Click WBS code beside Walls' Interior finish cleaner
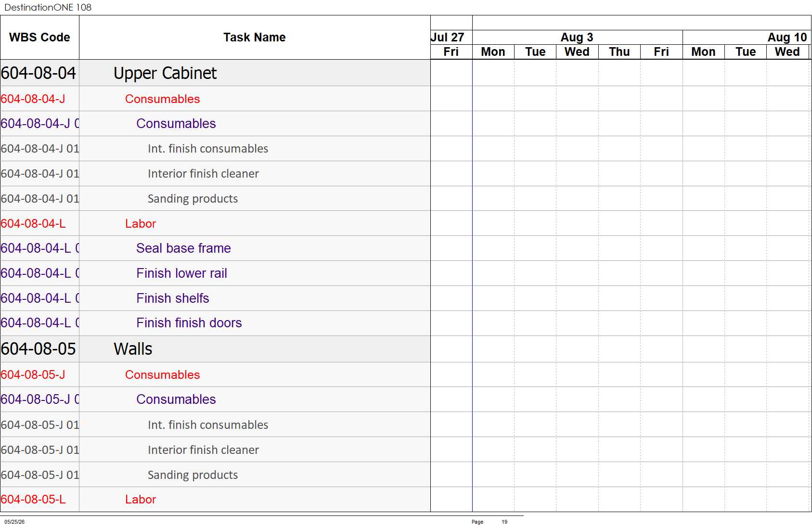Viewport: 812px width, 528px height. (40, 450)
